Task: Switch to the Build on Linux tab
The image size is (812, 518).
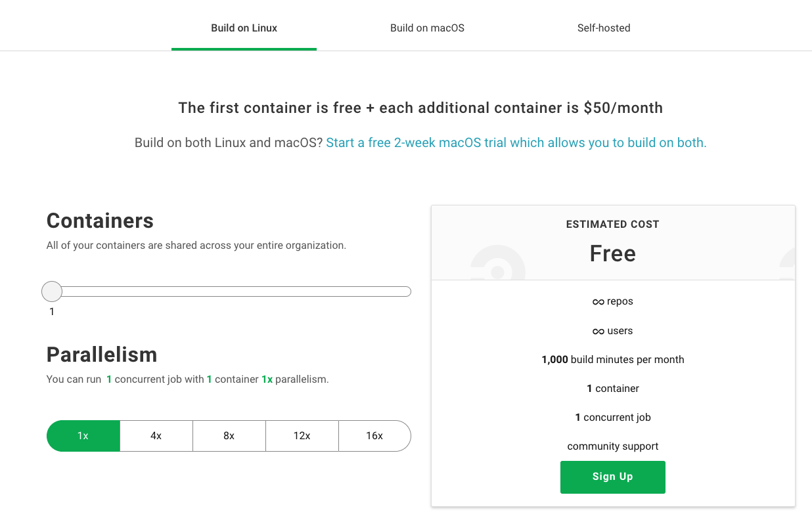Action: (x=244, y=28)
